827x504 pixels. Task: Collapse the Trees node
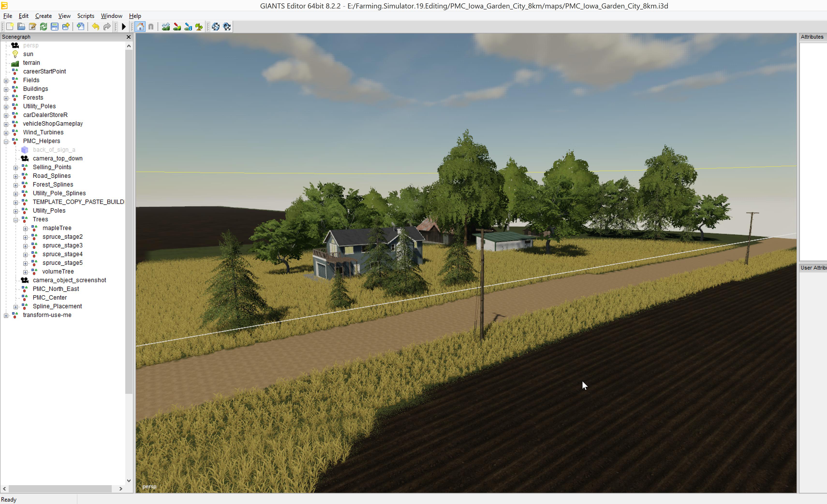point(16,220)
